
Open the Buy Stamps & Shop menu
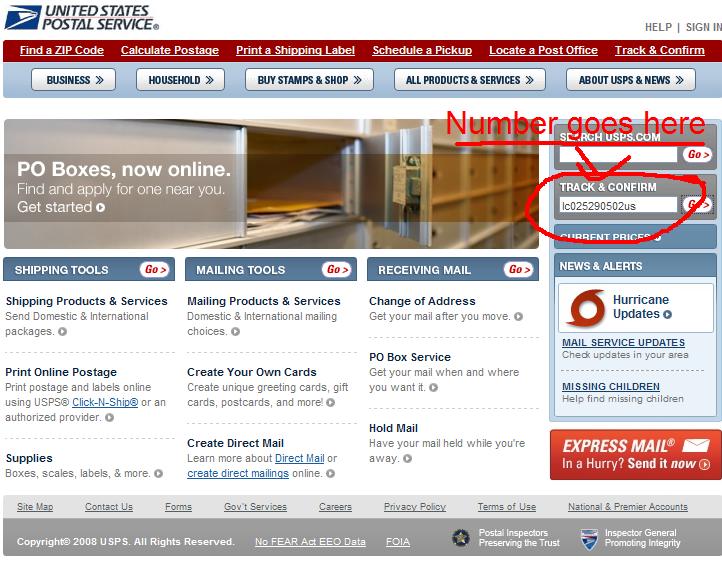pos(309,80)
